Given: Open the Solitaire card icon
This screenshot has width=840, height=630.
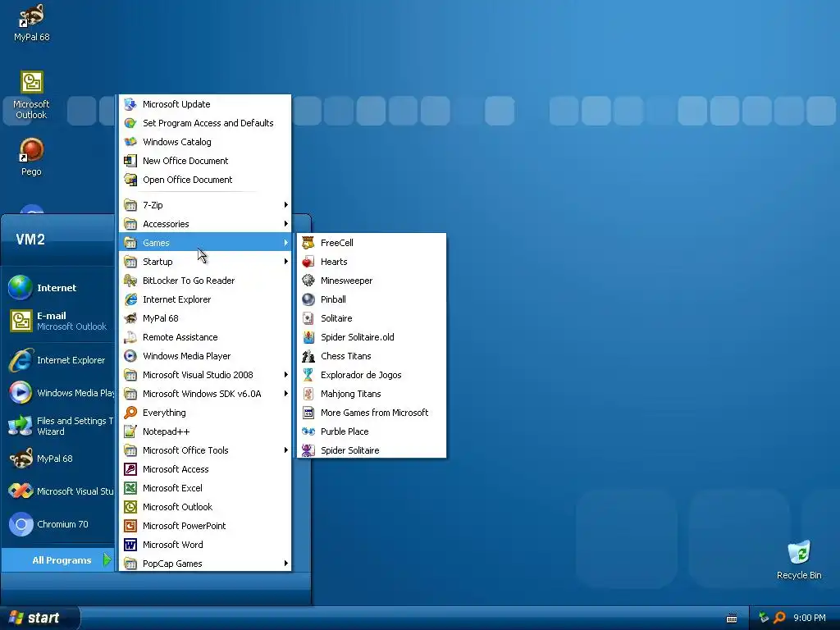Looking at the screenshot, I should pos(308,318).
